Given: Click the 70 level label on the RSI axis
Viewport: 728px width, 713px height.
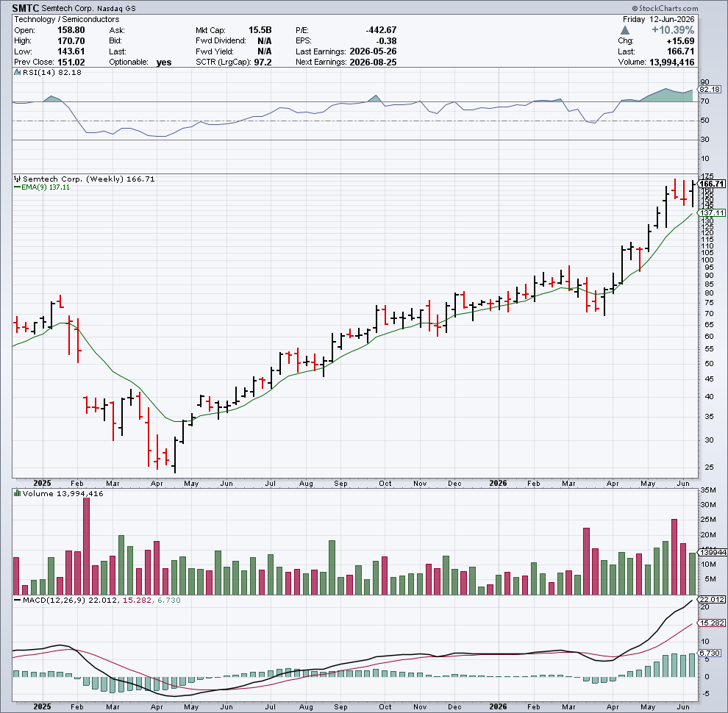Looking at the screenshot, I should tap(704, 101).
